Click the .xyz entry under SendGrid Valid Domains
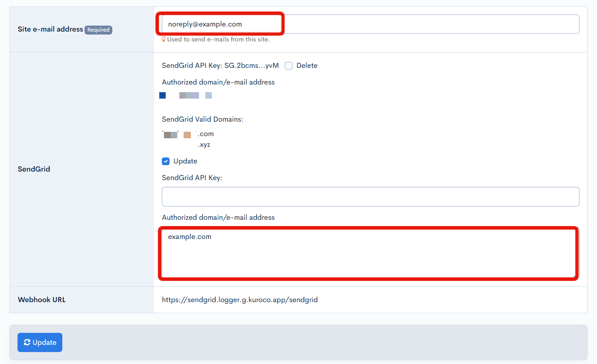Viewport: 597px width, 364px height. coord(204,145)
